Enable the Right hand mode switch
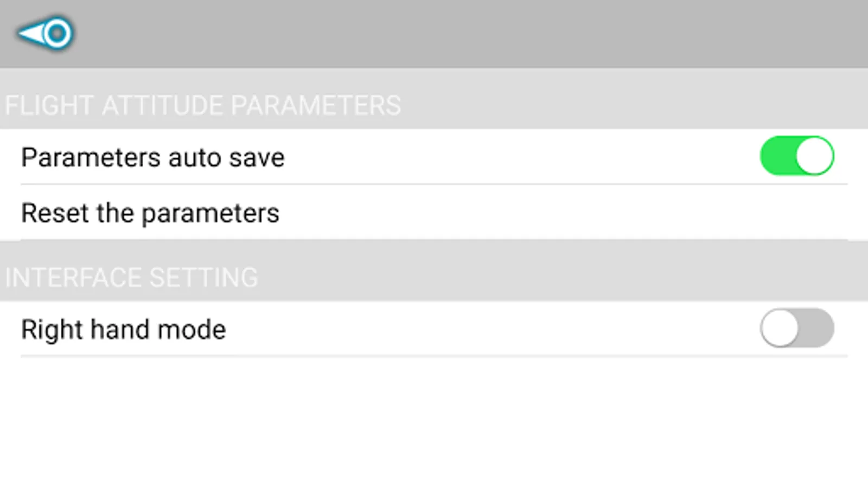This screenshot has height=488, width=868. click(796, 328)
